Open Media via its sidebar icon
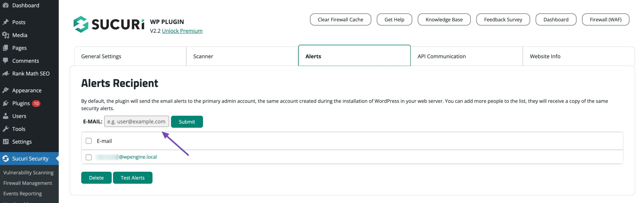Viewport: 644px width, 203px height. [x=6, y=35]
